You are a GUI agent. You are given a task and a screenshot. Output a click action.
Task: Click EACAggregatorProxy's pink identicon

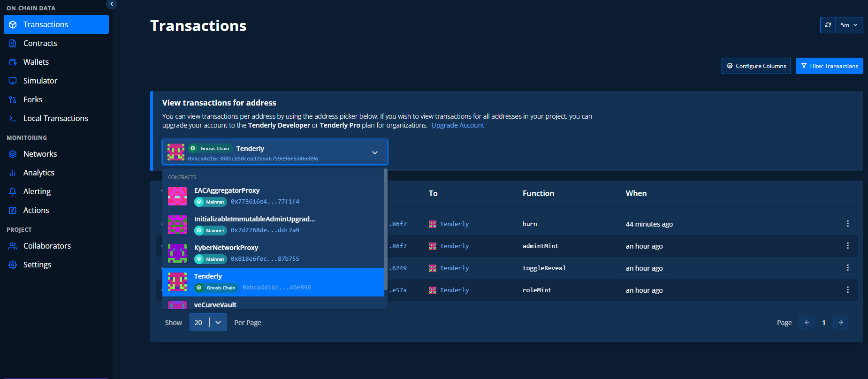[x=177, y=196]
